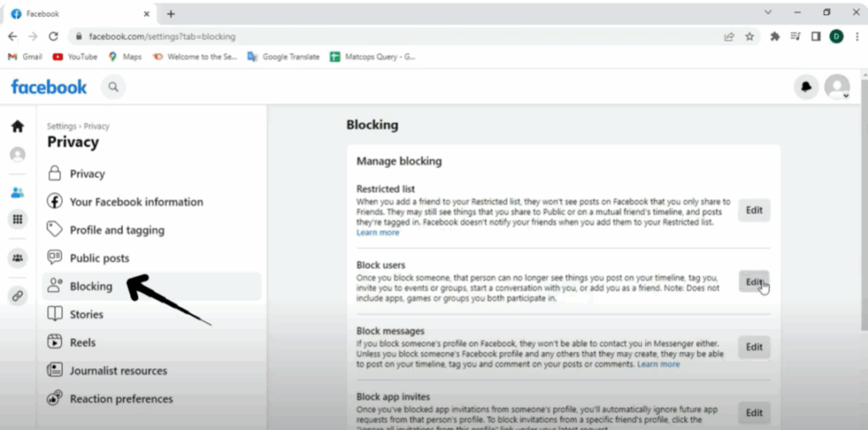Go to Home via sidebar house icon

click(x=18, y=126)
